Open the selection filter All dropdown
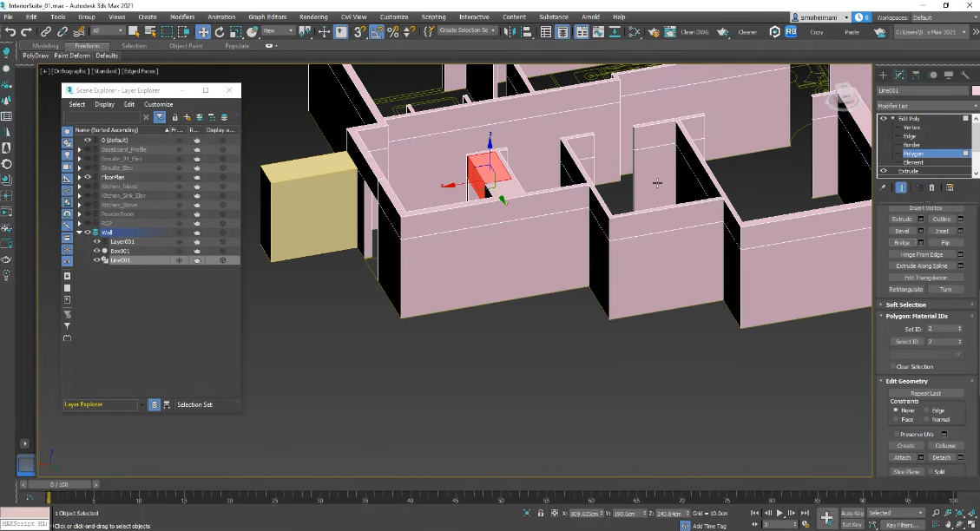Screen dimensions: 980x531 [x=108, y=30]
